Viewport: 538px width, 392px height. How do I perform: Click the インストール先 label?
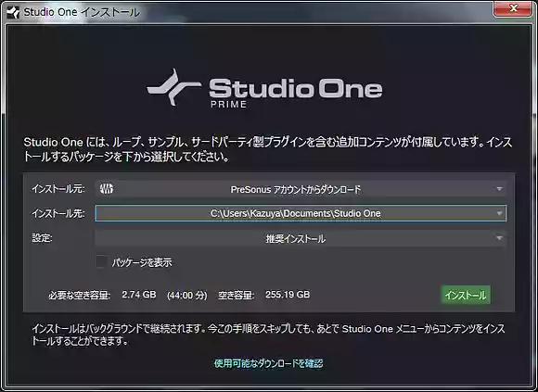58,213
